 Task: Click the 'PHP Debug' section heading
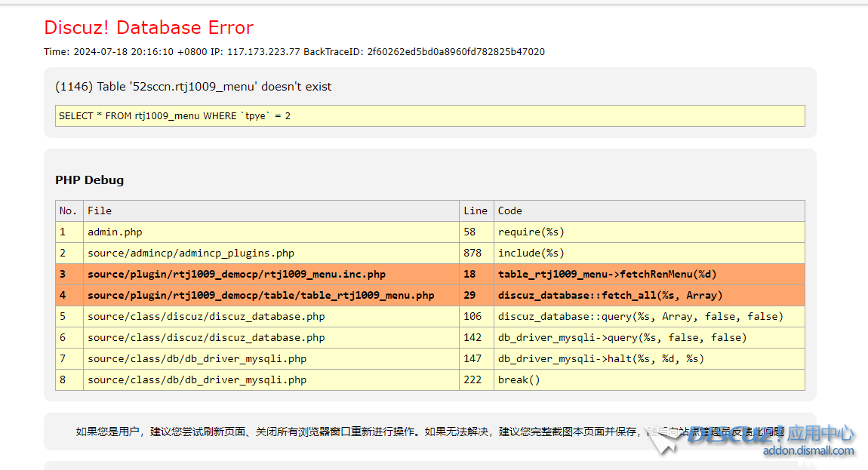coord(89,180)
